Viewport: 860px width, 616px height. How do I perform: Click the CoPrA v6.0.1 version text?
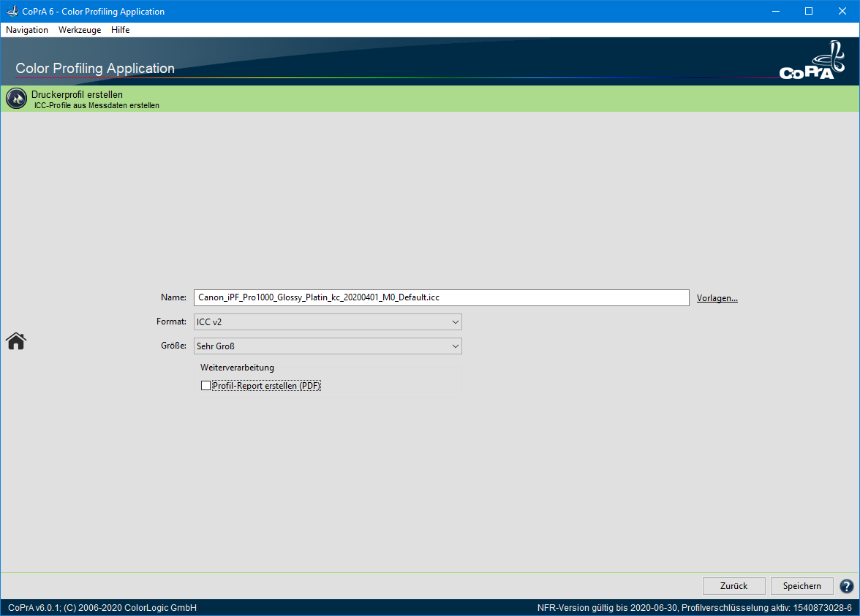(102, 608)
